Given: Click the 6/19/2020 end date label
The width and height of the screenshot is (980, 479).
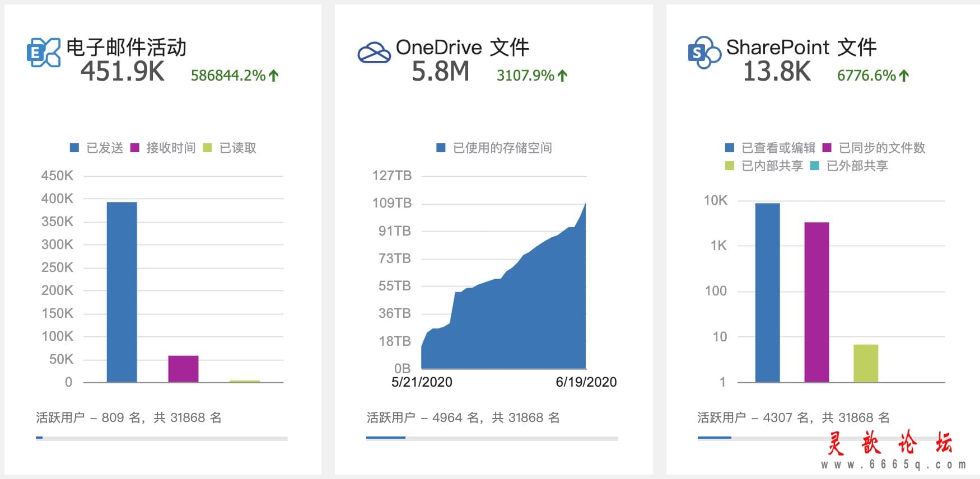Looking at the screenshot, I should click(x=586, y=382).
